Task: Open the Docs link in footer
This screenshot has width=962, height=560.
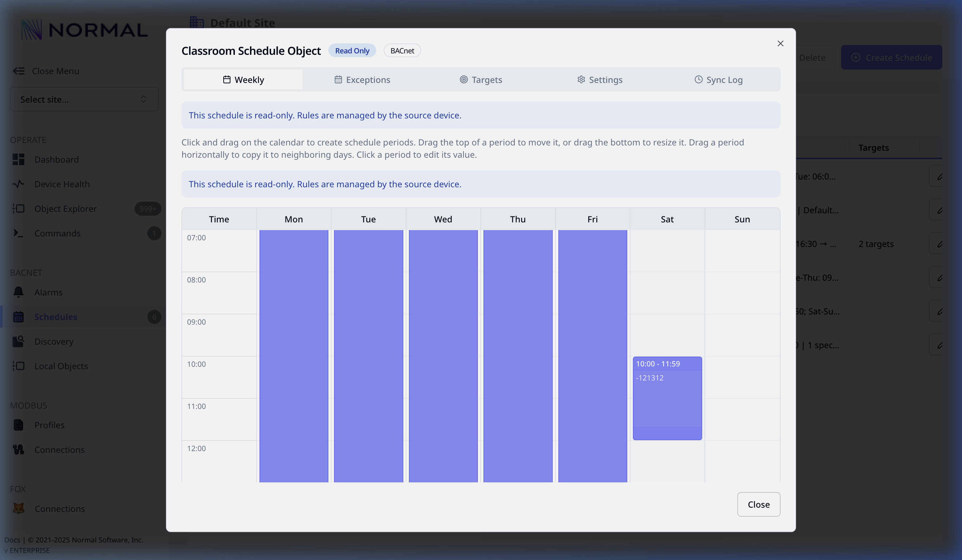Action: coord(12,540)
